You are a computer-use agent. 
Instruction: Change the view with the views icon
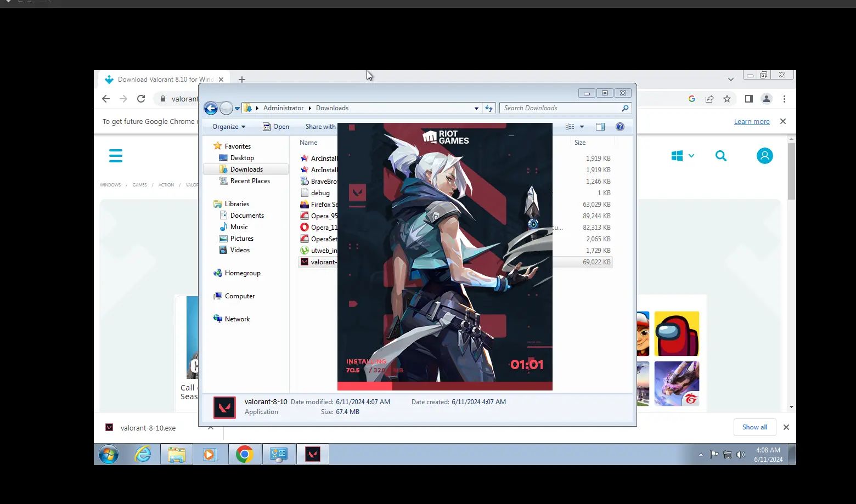(570, 127)
